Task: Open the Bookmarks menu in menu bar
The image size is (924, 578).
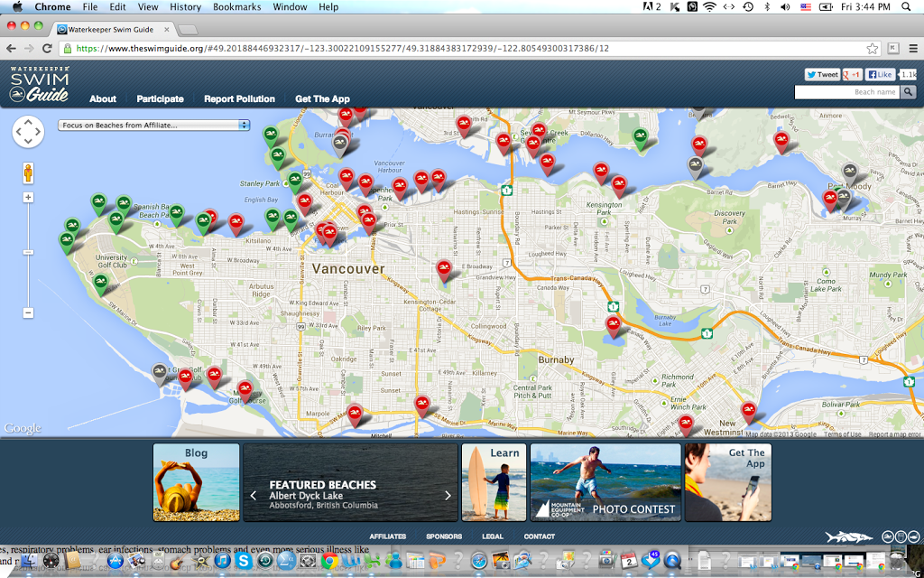Action: (x=236, y=6)
